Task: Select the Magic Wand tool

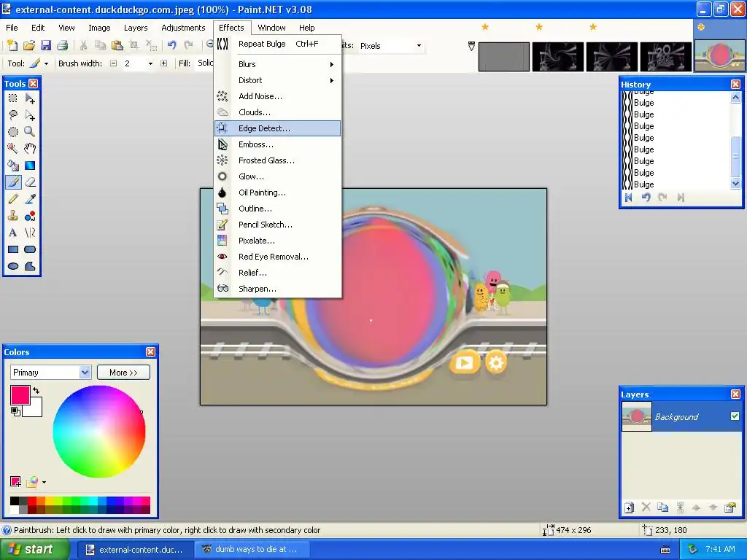Action: pos(13,149)
